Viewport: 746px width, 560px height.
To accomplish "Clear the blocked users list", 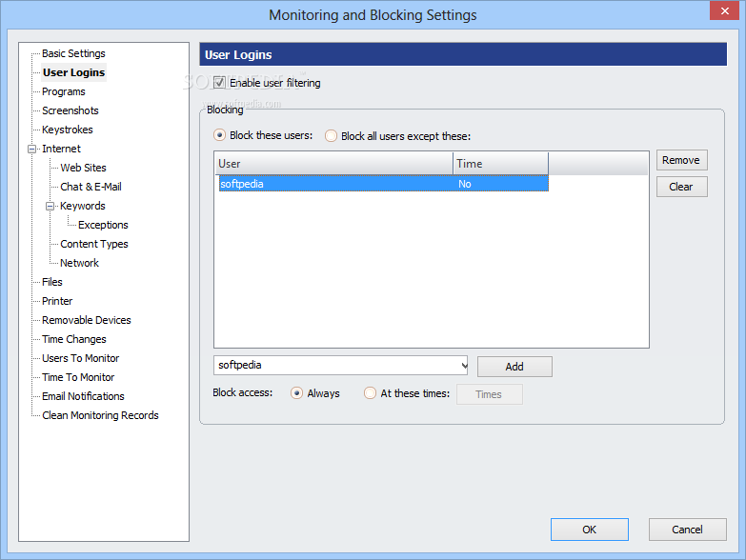I will [x=681, y=187].
